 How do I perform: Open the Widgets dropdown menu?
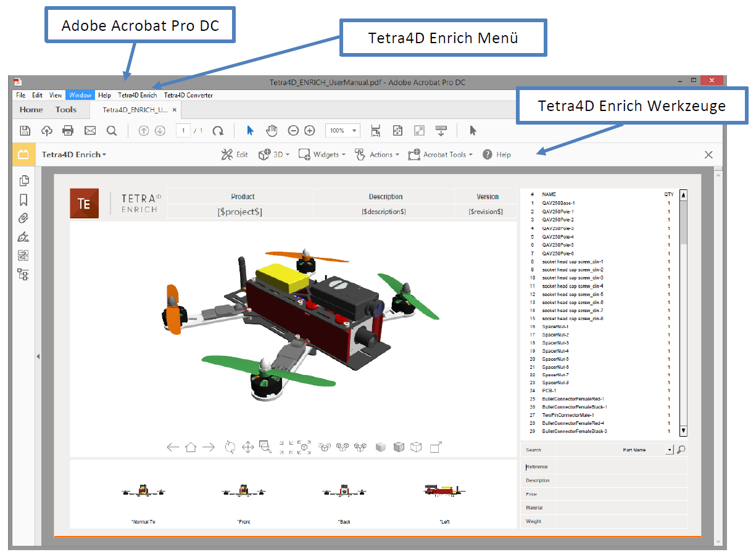coord(322,154)
